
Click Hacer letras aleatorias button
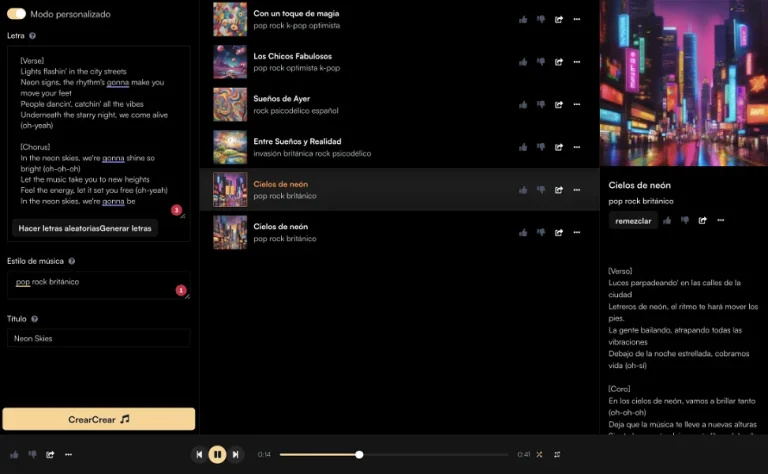(59, 228)
